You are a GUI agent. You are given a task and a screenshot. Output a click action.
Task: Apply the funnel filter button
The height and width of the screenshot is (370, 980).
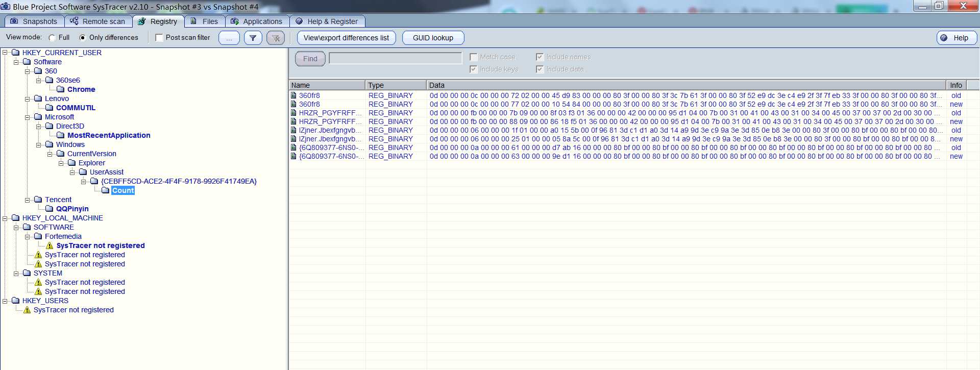pos(253,38)
